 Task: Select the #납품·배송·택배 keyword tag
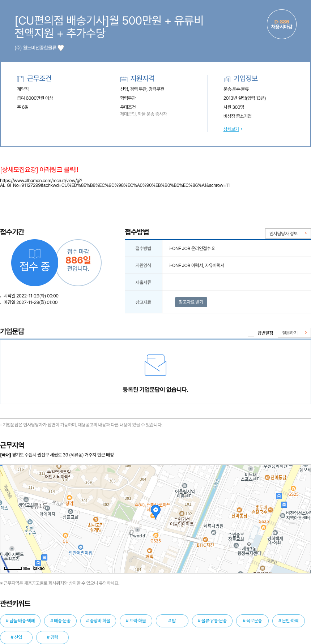(x=20, y=621)
